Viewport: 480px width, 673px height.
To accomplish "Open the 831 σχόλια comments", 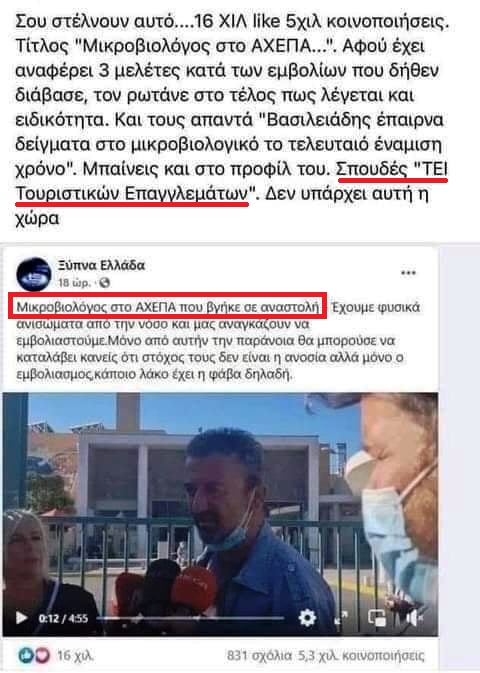I will [259, 656].
